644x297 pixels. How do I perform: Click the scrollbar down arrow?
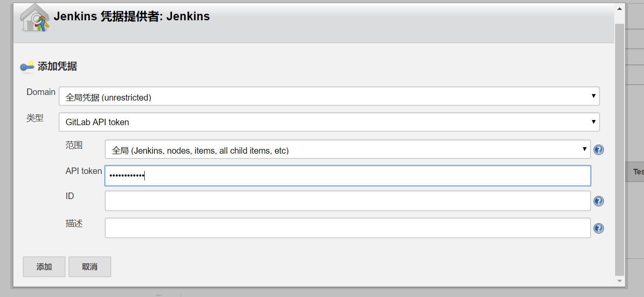pos(619,281)
